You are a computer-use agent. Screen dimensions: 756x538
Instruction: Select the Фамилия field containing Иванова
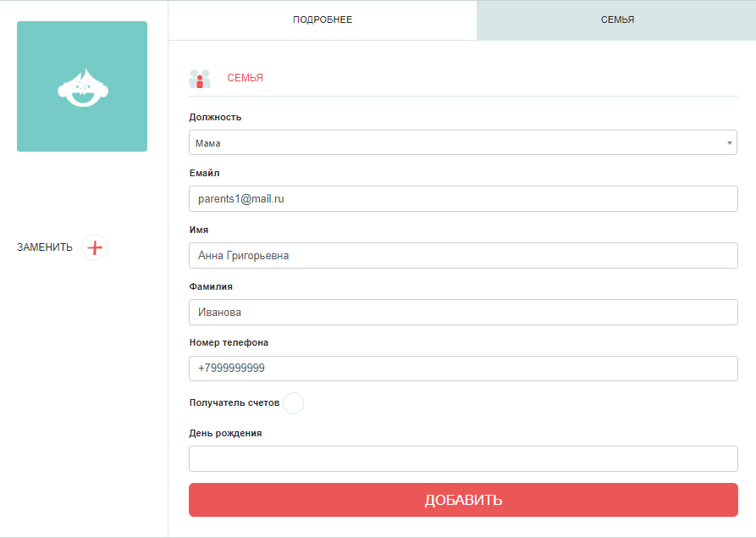pos(463,313)
